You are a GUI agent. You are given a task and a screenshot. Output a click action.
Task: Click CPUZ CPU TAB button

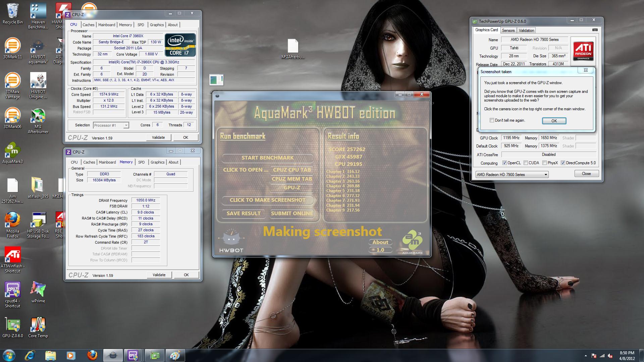pos(292,170)
